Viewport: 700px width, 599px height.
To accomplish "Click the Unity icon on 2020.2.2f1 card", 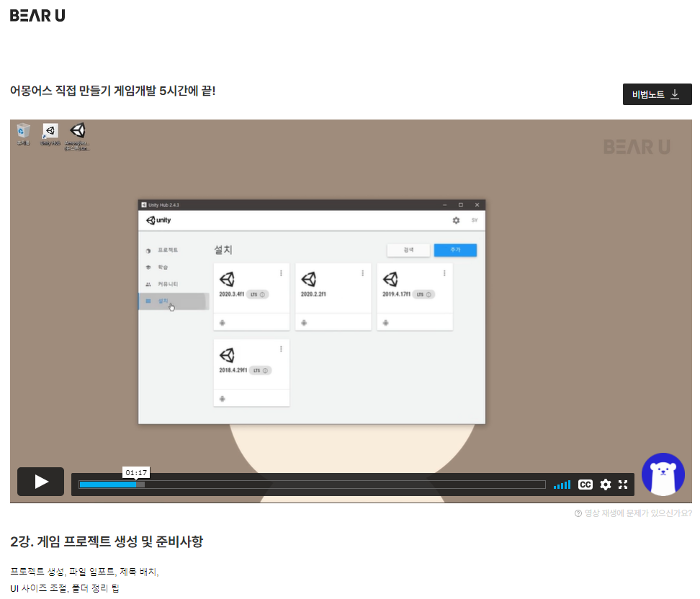I will click(x=309, y=279).
